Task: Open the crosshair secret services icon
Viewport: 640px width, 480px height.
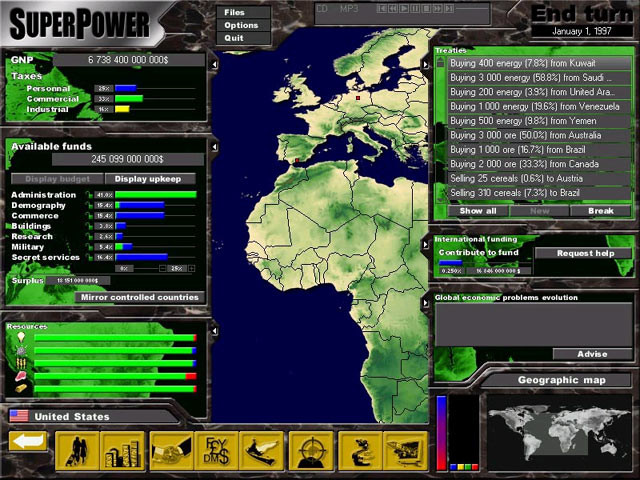Action: click(x=311, y=451)
